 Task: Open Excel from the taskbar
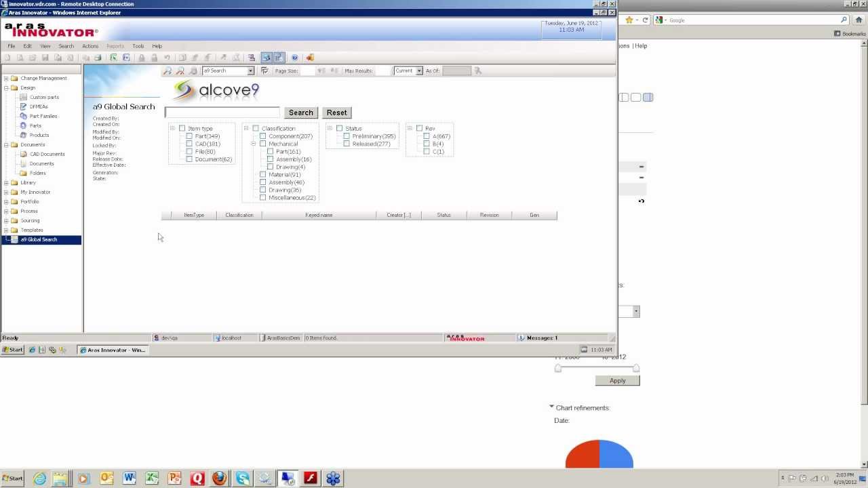[152, 479]
